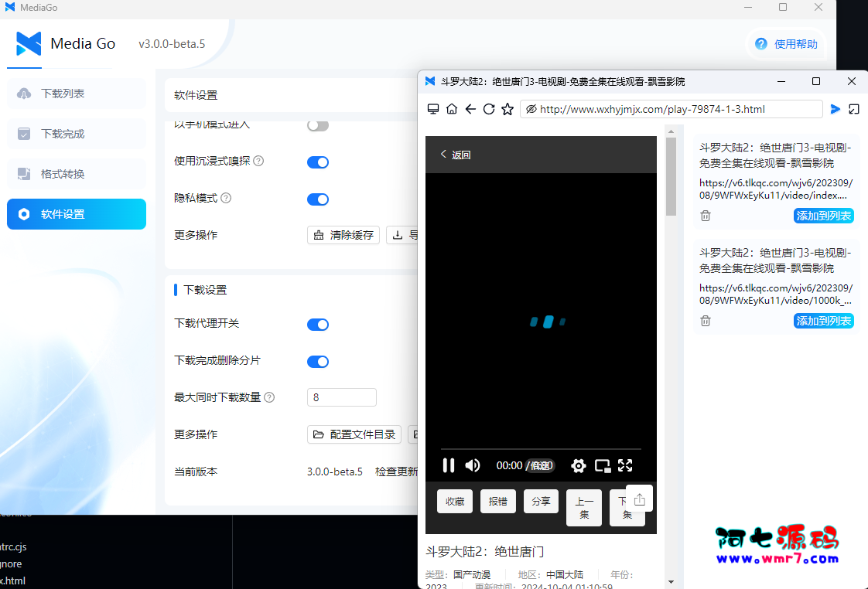This screenshot has height=589, width=868.
Task: Open the 配置文件目录 button
Action: tap(354, 434)
